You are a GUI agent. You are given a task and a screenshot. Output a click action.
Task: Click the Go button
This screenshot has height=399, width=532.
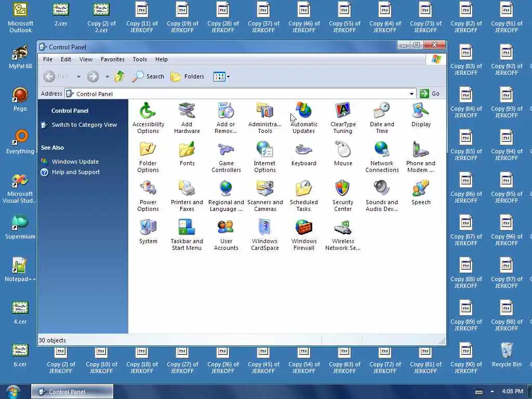point(430,94)
